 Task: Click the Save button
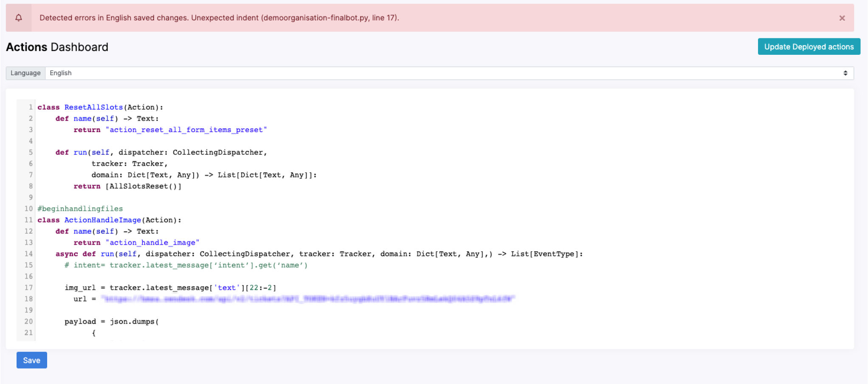point(32,360)
